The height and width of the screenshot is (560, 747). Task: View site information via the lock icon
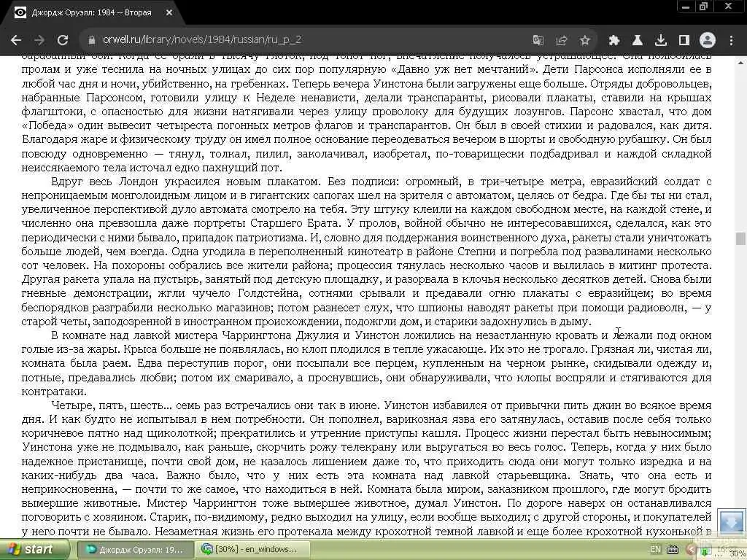coord(91,40)
